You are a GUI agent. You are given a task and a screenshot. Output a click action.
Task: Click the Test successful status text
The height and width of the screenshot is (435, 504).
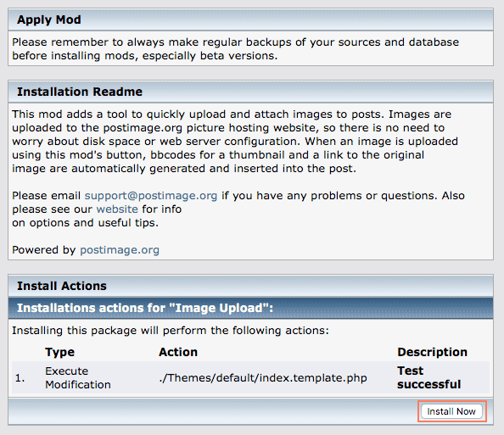click(429, 377)
